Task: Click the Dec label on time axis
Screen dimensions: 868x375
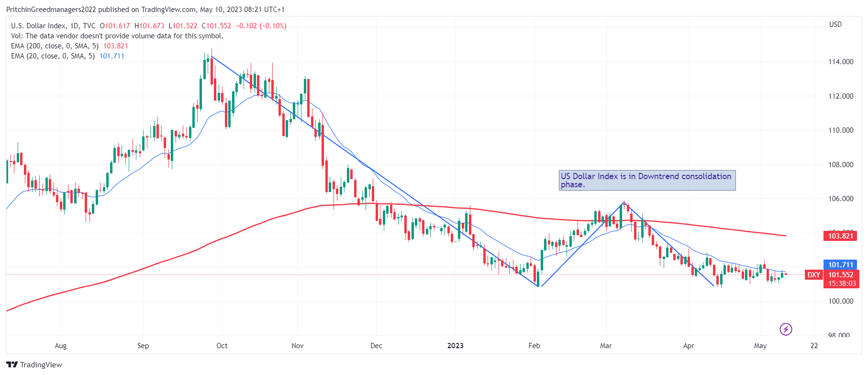Action: click(x=377, y=346)
